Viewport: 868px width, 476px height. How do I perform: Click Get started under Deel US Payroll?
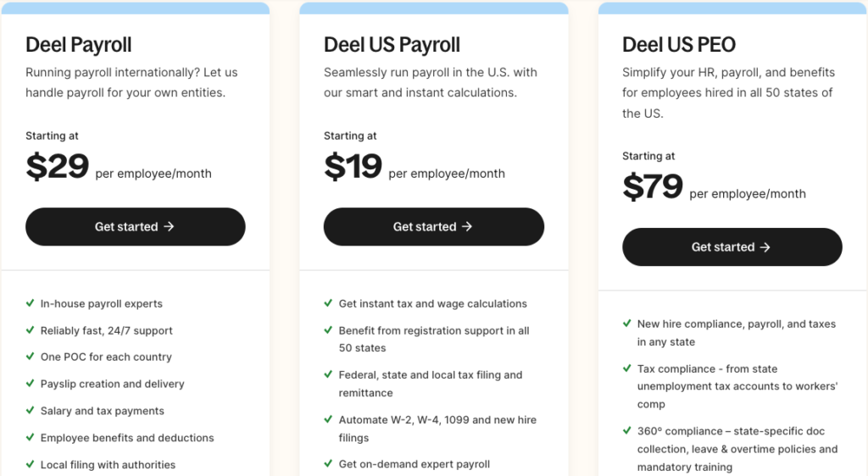(x=433, y=227)
